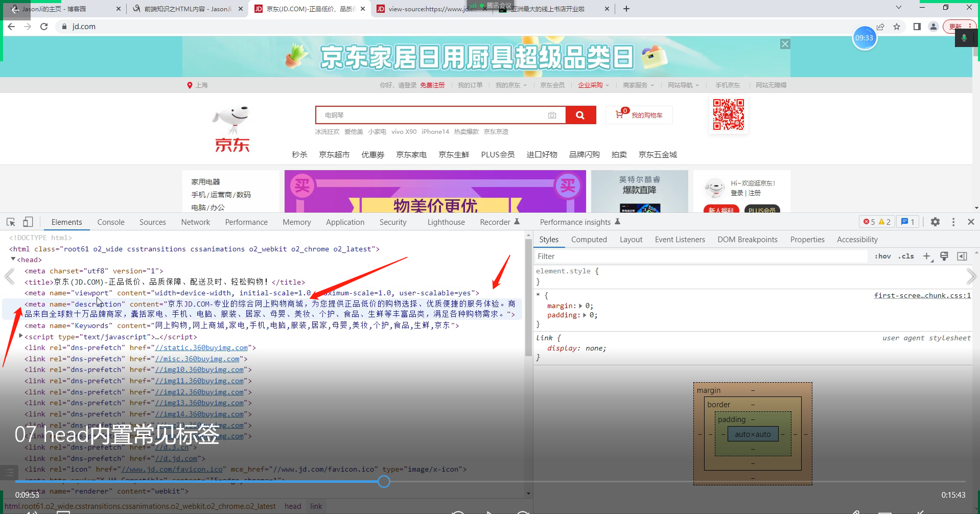The height and width of the screenshot is (514, 980).
Task: Expand the padding shorthand property
Action: coord(585,315)
